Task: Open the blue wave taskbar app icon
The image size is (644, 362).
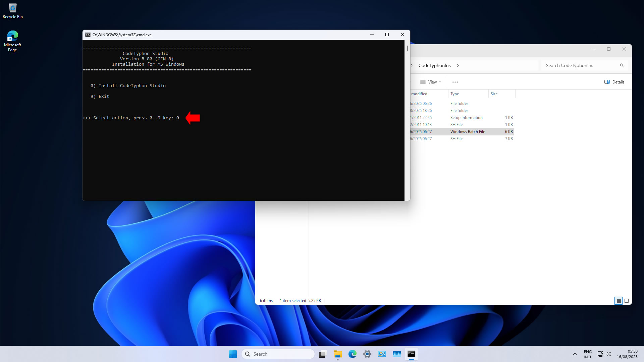Action: pyautogui.click(x=396, y=354)
